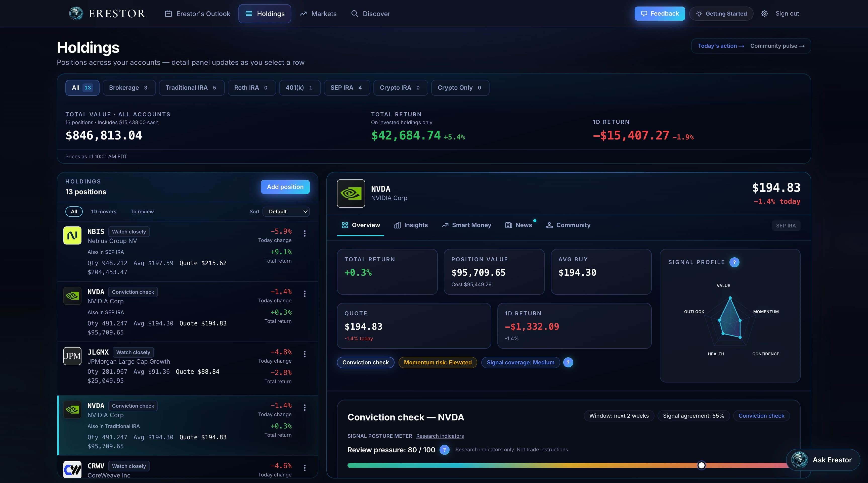Screen dimensions: 868x483
Task: Open the Research indicators link
Action: coord(440,436)
